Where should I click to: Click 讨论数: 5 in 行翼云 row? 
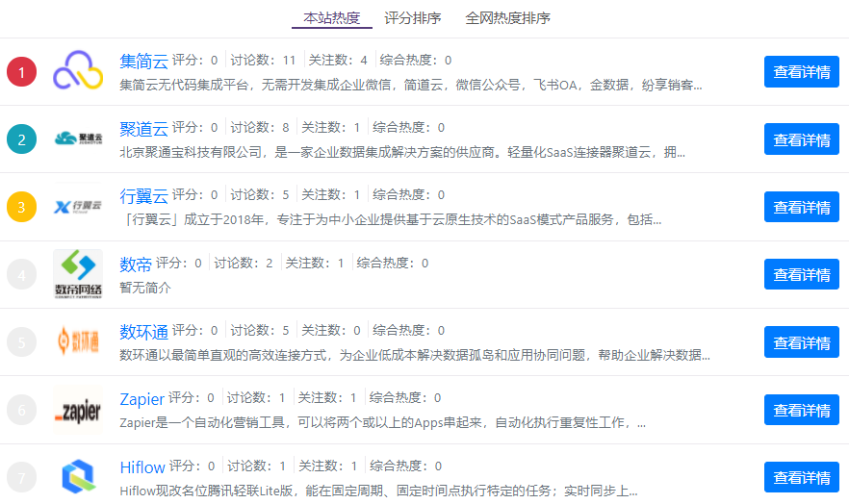pos(260,194)
